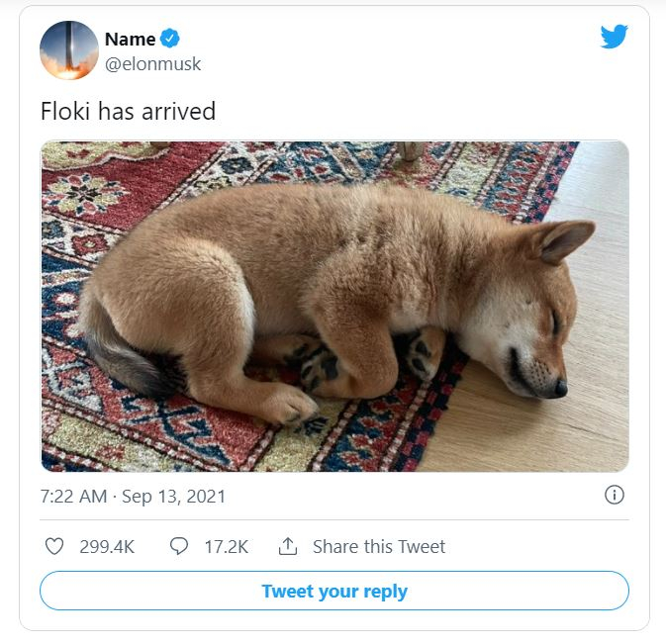Screen dimensions: 666x644
Task: Click the 7:22 AM time link
Action: [74, 497]
